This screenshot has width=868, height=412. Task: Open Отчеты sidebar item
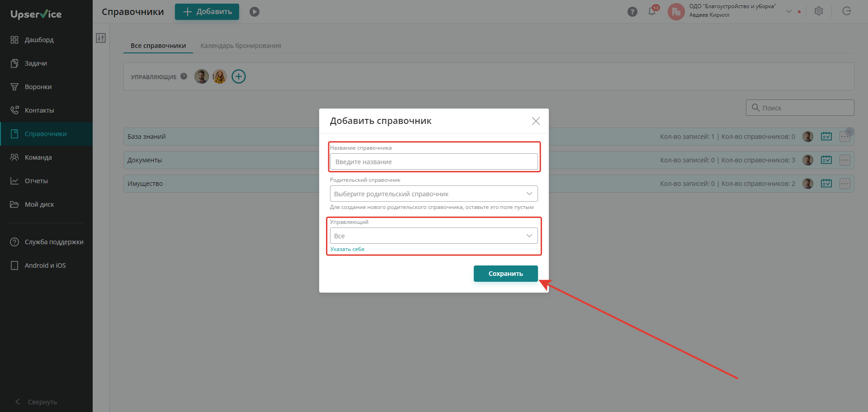coord(46,181)
